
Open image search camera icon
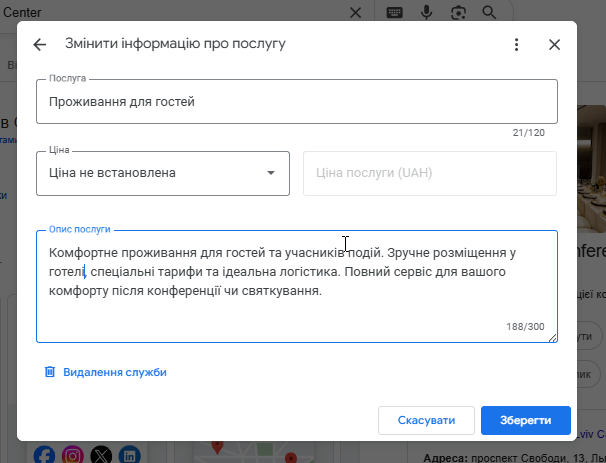[x=458, y=13]
